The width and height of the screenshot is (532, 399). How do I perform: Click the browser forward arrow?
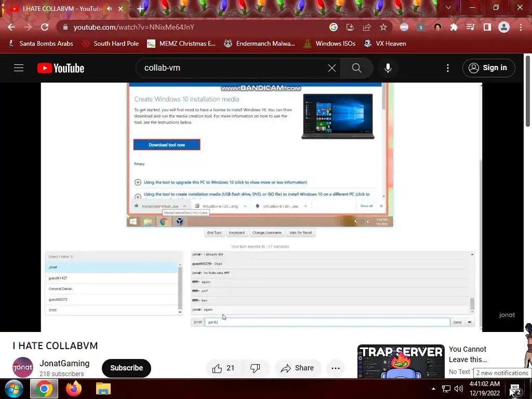click(x=28, y=27)
